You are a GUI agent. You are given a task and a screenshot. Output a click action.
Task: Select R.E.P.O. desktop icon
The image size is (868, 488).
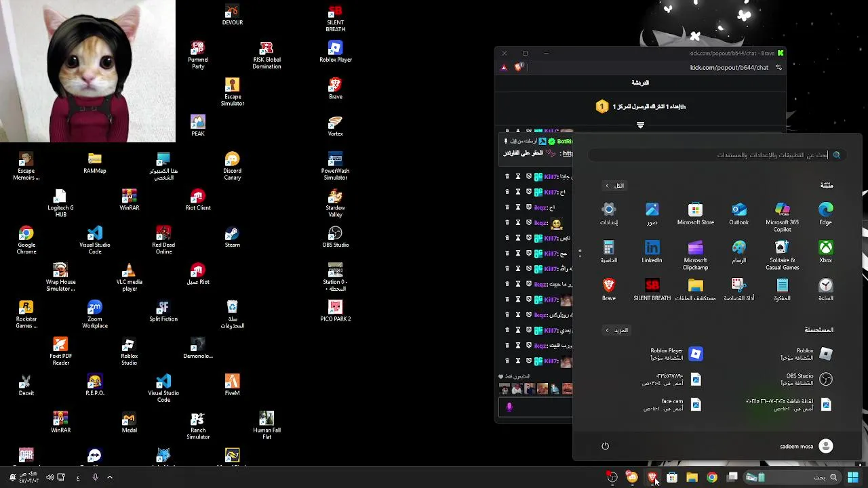95,385
